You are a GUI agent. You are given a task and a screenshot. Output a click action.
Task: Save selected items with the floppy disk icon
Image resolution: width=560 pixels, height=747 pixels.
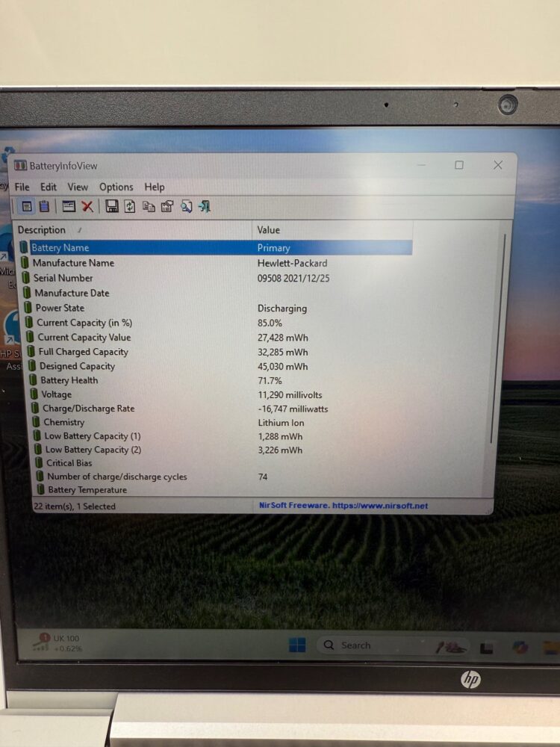112,206
